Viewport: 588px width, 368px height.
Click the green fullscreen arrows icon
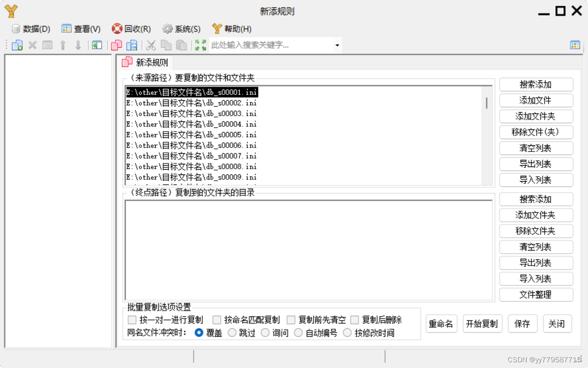[x=200, y=45]
